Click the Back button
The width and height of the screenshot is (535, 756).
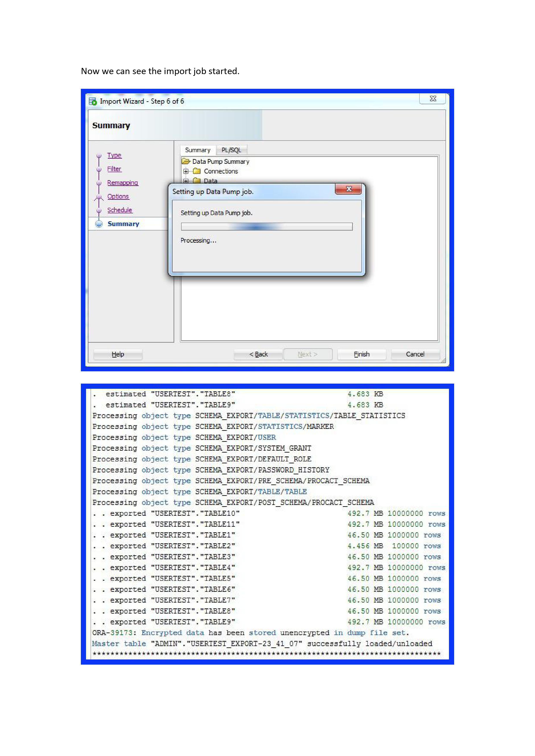coord(258,354)
